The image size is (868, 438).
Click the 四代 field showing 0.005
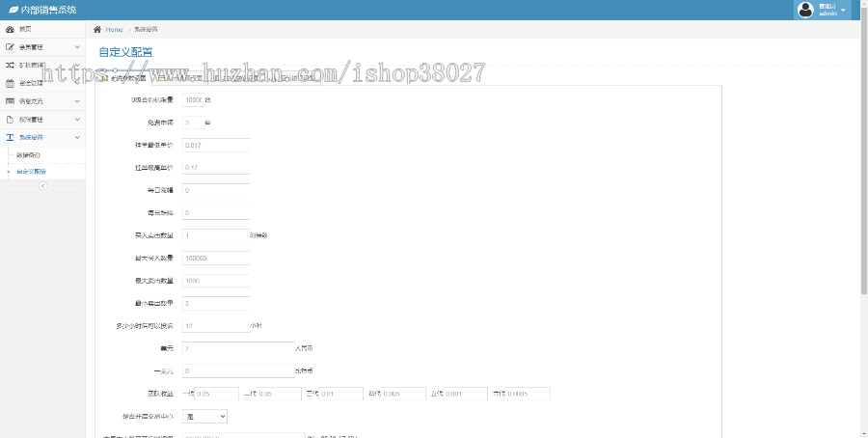[403, 394]
